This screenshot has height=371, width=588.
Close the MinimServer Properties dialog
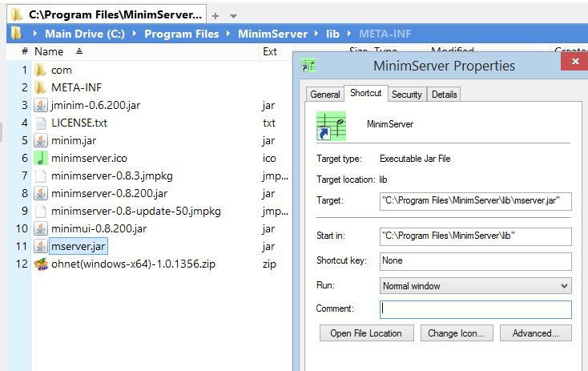[x=575, y=61]
